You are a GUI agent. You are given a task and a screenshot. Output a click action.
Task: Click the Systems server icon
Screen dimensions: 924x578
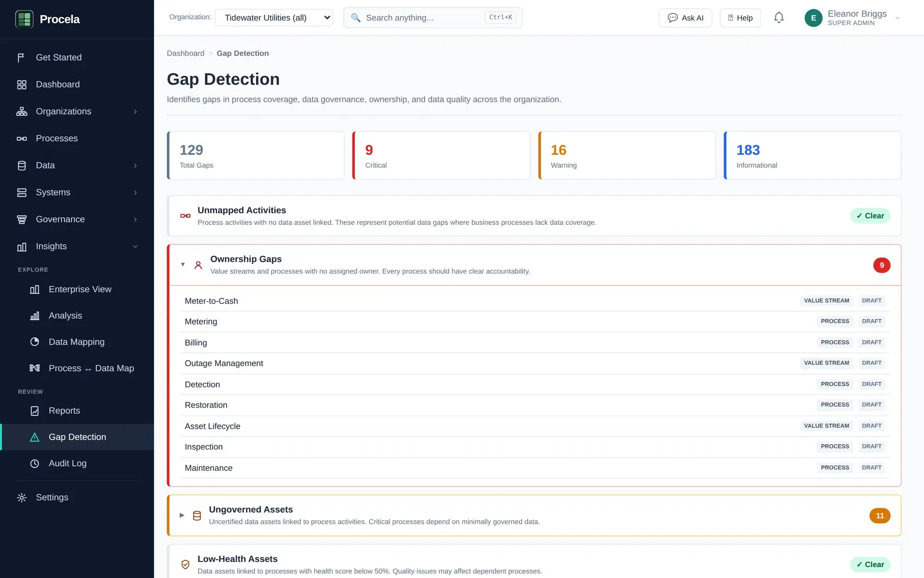coord(22,192)
